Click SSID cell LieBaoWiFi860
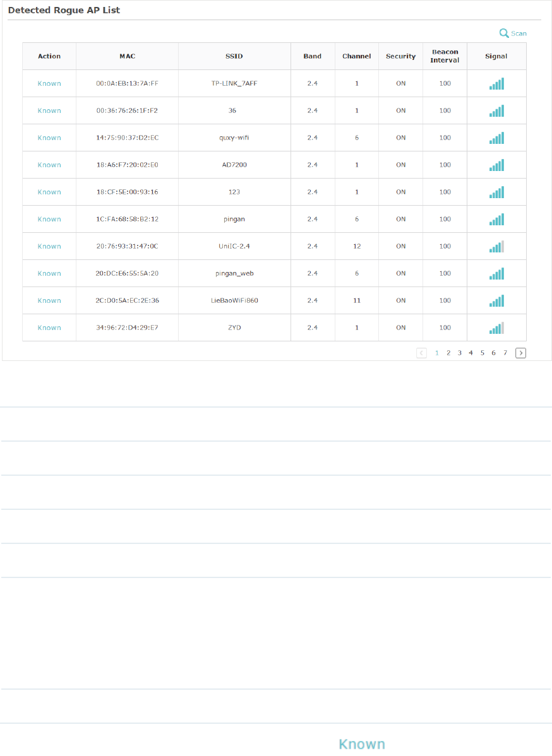The image size is (552, 756). tap(234, 300)
